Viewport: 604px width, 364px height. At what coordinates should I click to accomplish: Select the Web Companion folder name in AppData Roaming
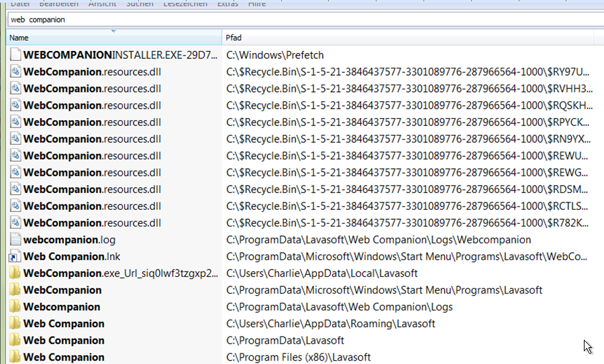pyautogui.click(x=64, y=324)
